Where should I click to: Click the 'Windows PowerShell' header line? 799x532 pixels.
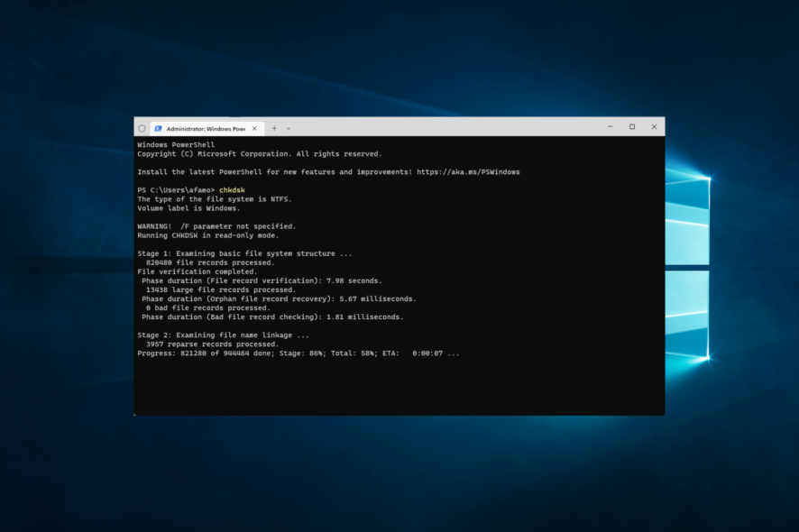176,144
